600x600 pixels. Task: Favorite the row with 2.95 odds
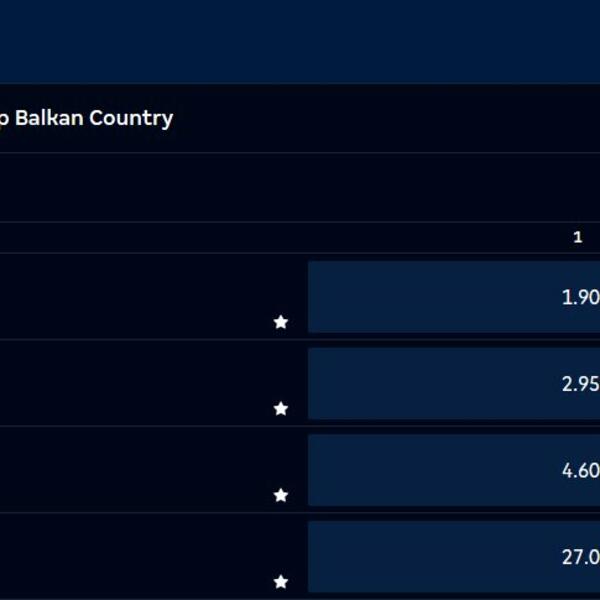pos(281,408)
